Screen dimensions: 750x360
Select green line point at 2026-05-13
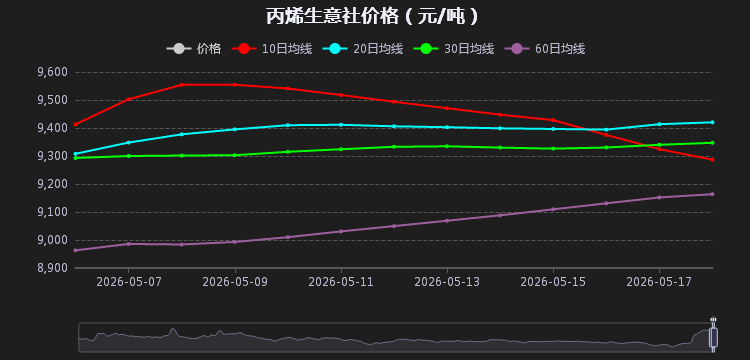(447, 146)
